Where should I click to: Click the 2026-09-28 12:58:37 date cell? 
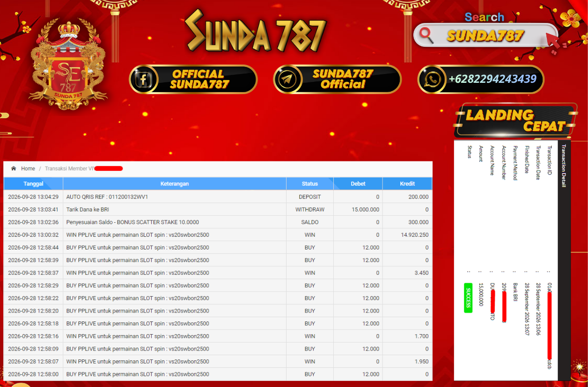[33, 273]
